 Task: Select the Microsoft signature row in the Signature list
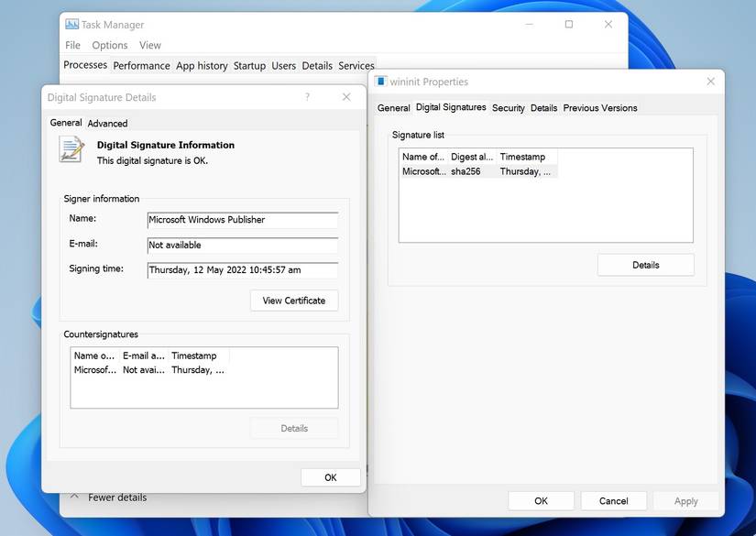click(x=477, y=170)
